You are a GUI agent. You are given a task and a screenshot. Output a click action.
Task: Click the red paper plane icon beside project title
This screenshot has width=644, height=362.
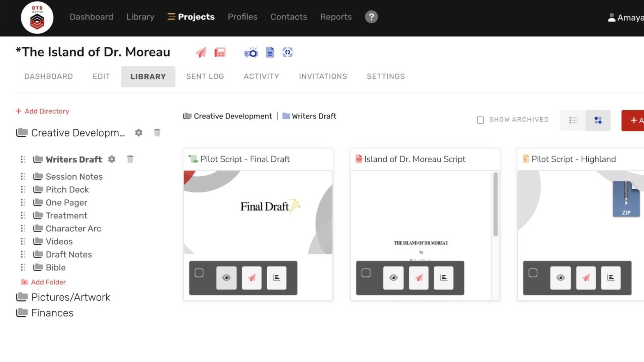click(201, 53)
